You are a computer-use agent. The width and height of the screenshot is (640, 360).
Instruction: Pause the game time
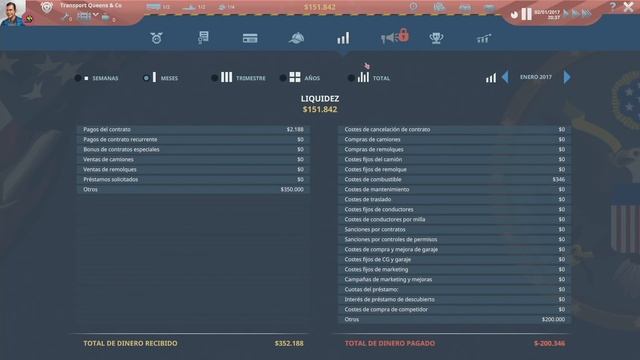point(527,14)
